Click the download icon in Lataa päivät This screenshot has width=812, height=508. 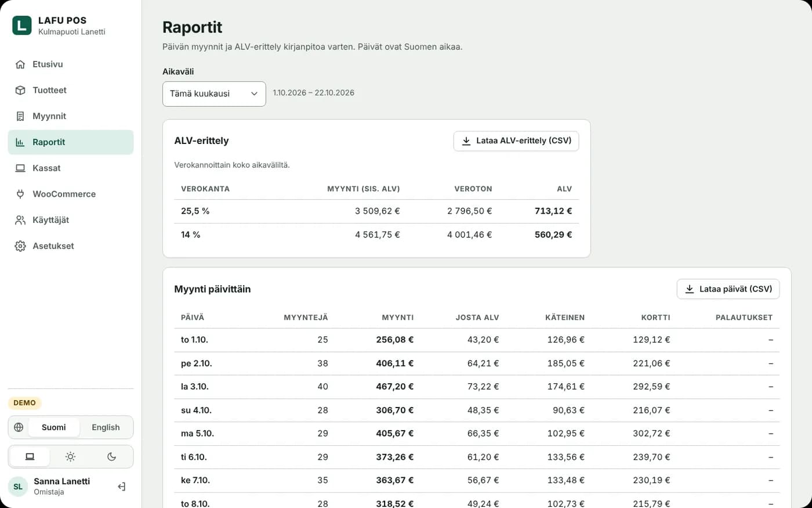click(690, 289)
